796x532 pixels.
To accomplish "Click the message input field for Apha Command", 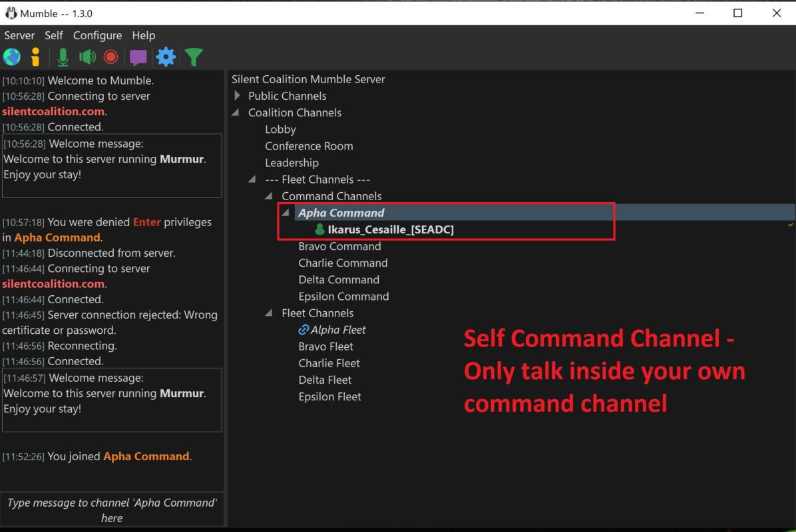I will click(112, 509).
